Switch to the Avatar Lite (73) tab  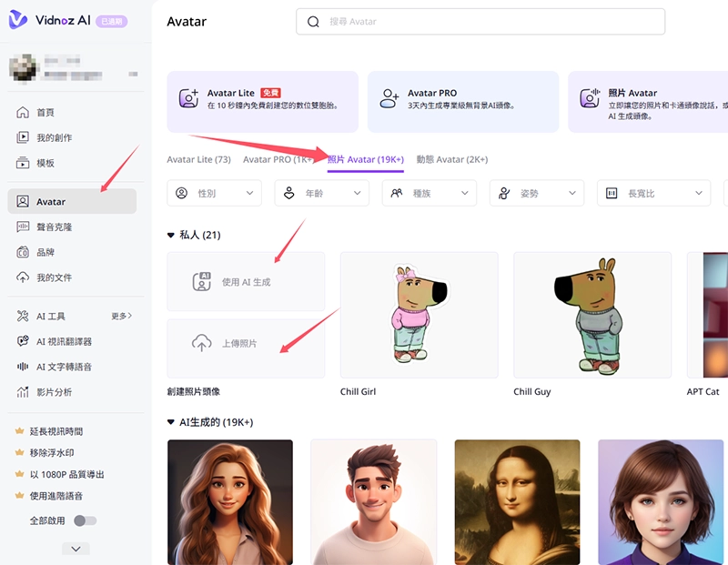(198, 159)
